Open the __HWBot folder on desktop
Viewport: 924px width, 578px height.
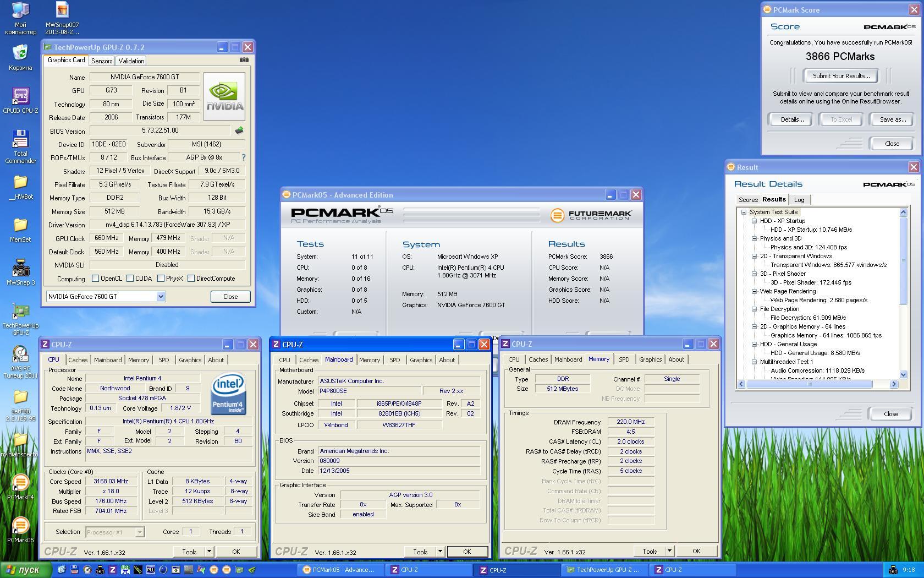pyautogui.click(x=20, y=187)
